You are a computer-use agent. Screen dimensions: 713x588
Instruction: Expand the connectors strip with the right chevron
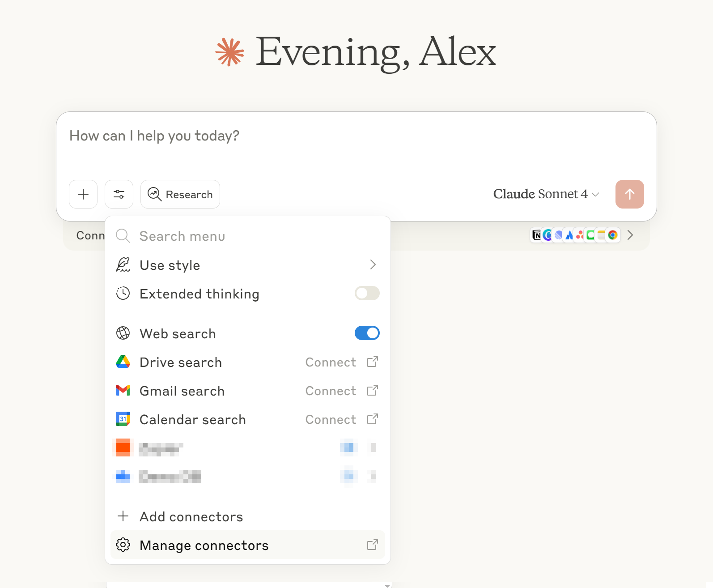click(x=630, y=235)
